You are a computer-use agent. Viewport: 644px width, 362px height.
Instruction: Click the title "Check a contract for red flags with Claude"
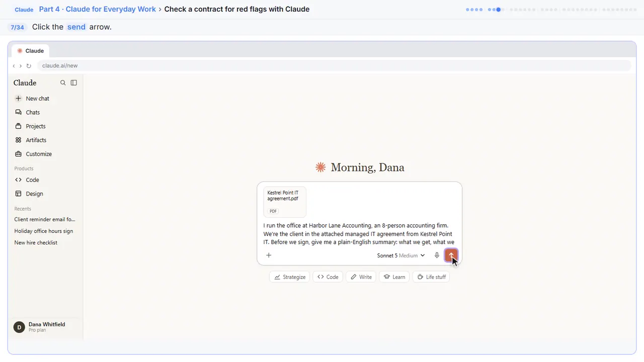click(237, 9)
